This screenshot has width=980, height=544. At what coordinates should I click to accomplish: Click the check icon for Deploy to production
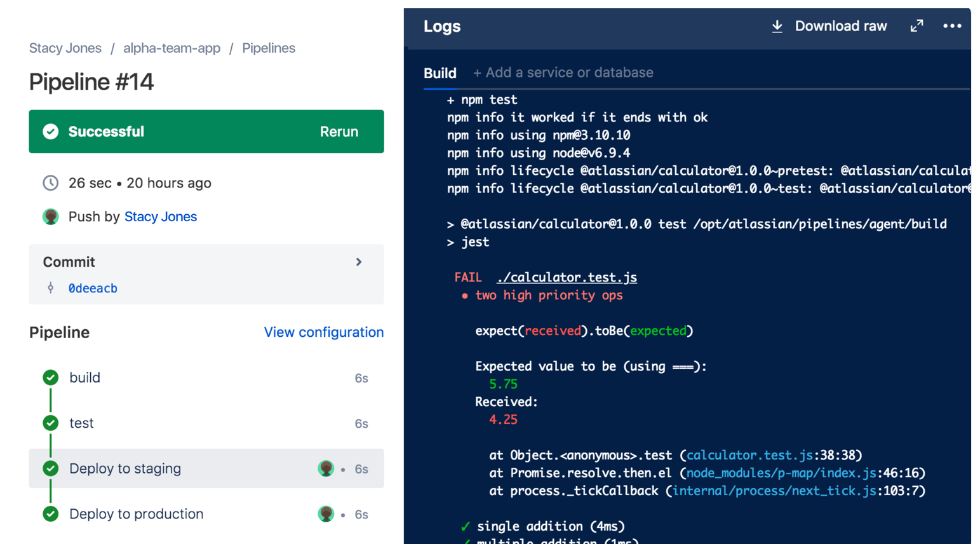point(51,513)
